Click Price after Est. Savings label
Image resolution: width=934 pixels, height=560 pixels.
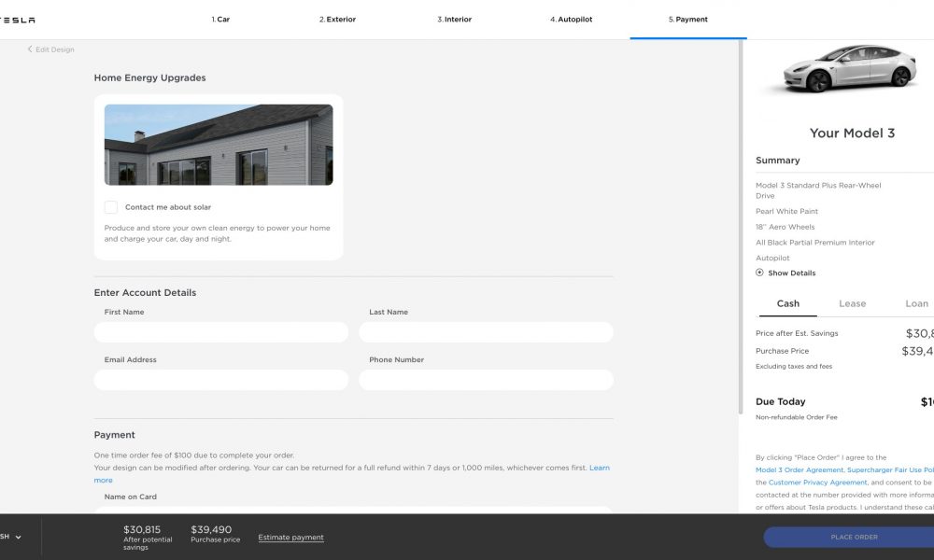click(x=797, y=333)
